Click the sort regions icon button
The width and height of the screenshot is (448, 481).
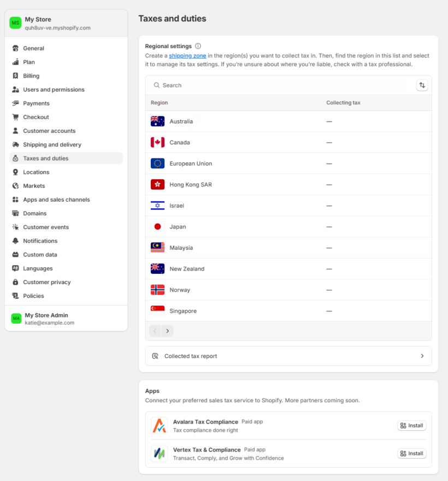[422, 85]
